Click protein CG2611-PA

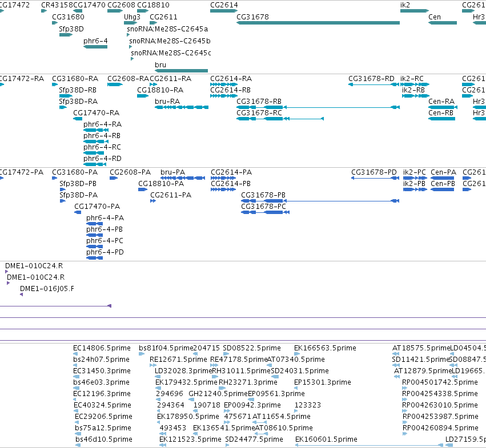(x=153, y=201)
